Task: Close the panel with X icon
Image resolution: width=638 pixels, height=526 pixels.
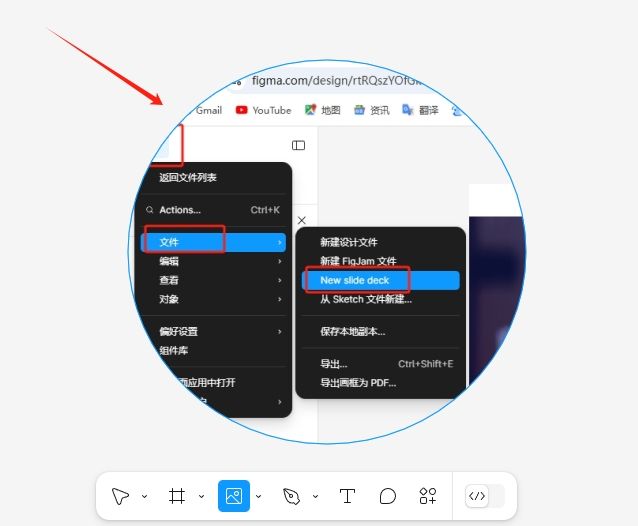Action: [x=302, y=220]
